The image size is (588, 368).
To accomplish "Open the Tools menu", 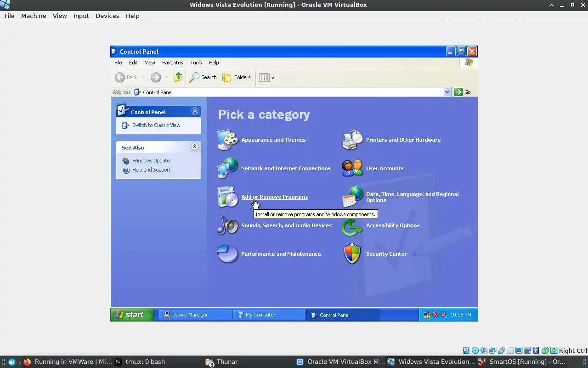I will pos(196,63).
